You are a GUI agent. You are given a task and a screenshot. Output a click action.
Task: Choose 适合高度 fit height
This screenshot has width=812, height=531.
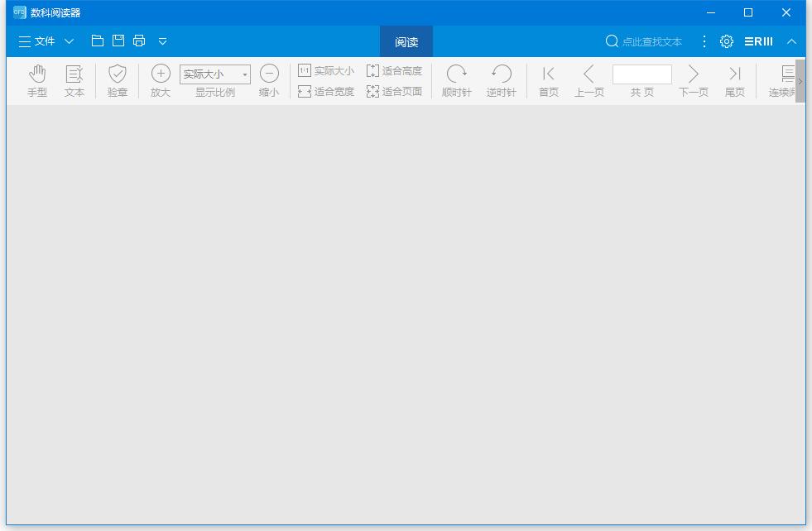click(x=394, y=71)
